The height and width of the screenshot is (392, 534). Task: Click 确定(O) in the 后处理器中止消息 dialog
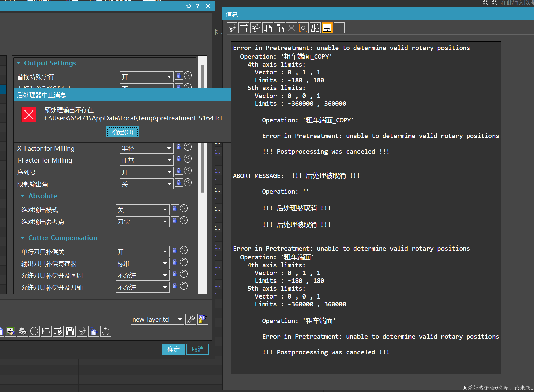point(122,132)
